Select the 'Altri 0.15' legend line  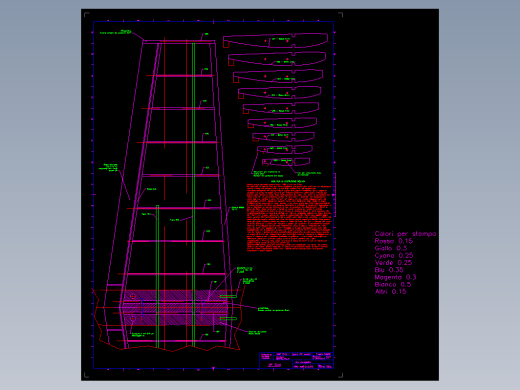click(390, 292)
